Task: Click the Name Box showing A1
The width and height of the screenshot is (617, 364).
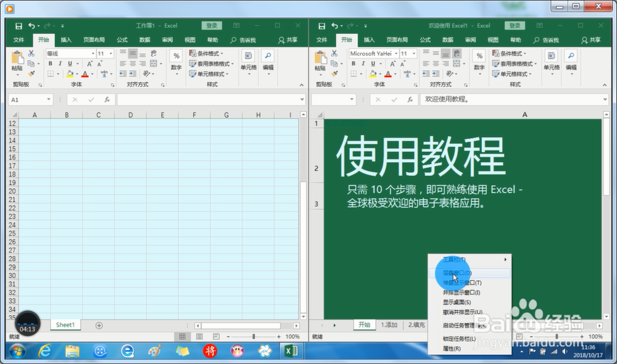Action: tap(30, 99)
